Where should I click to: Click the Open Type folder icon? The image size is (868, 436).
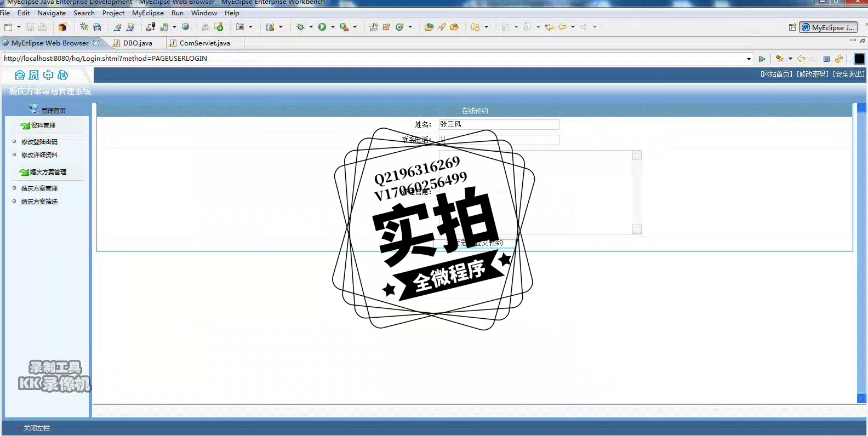click(x=429, y=27)
